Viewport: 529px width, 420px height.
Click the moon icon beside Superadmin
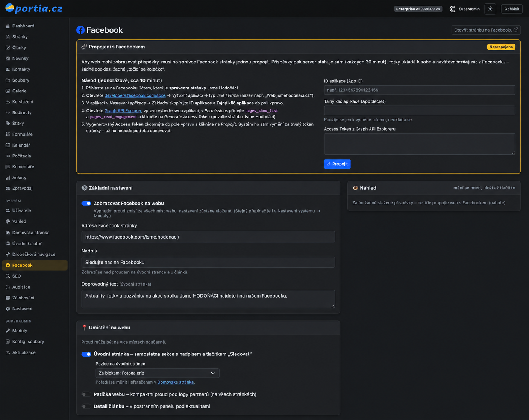453,9
